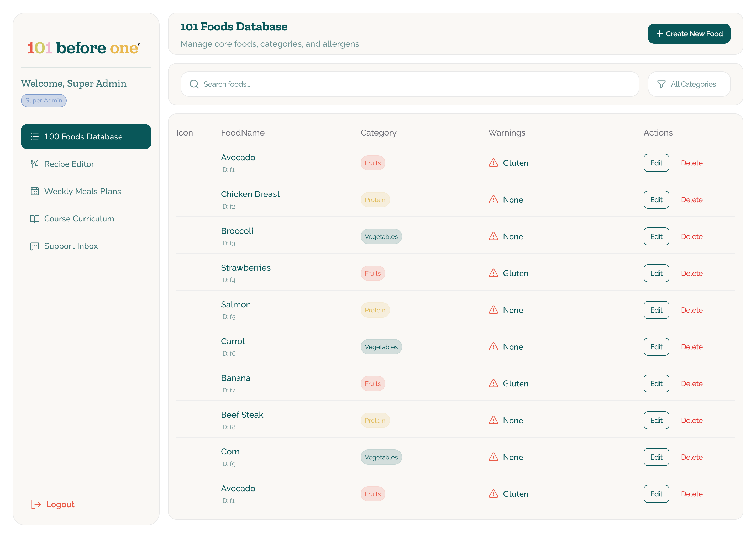
Task: Click the Logout arrow icon
Action: [x=36, y=504]
